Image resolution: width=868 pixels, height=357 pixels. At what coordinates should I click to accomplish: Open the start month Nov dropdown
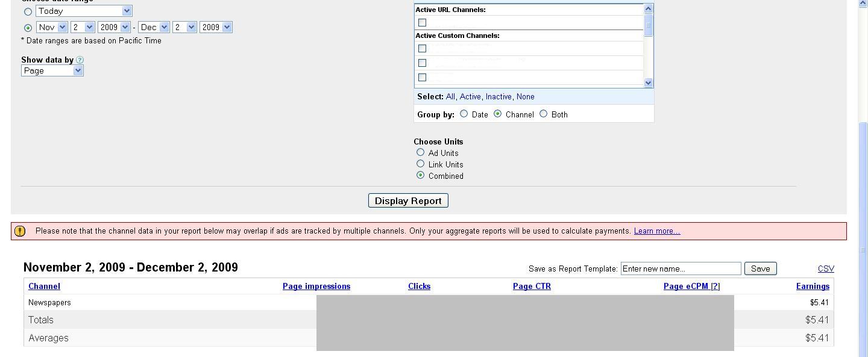52,27
